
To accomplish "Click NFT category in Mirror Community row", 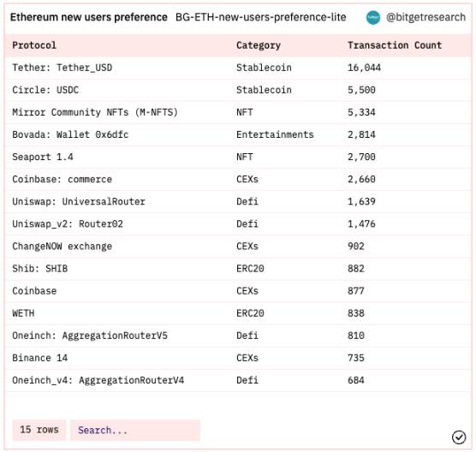I will [245, 112].
